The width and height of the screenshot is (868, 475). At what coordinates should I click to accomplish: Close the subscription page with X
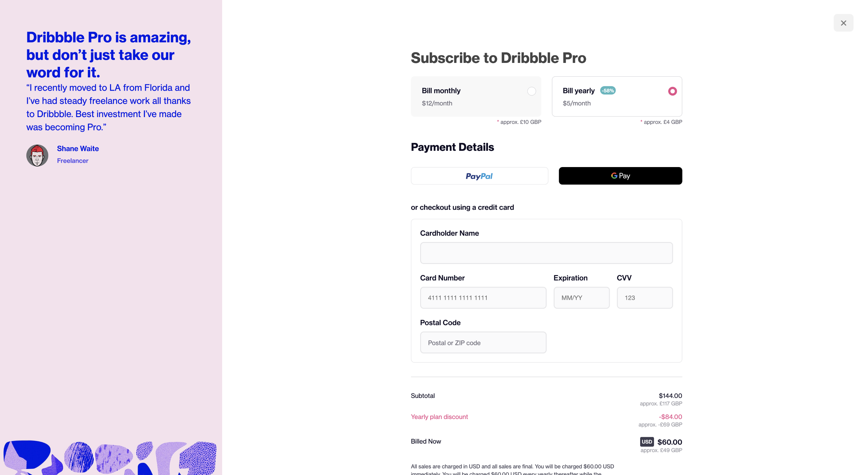point(843,23)
